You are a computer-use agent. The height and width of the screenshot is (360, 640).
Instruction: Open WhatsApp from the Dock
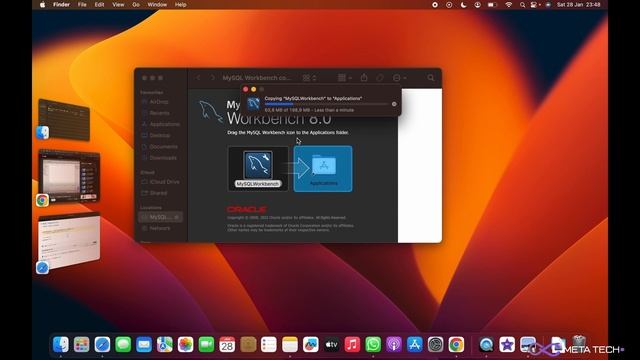373,344
